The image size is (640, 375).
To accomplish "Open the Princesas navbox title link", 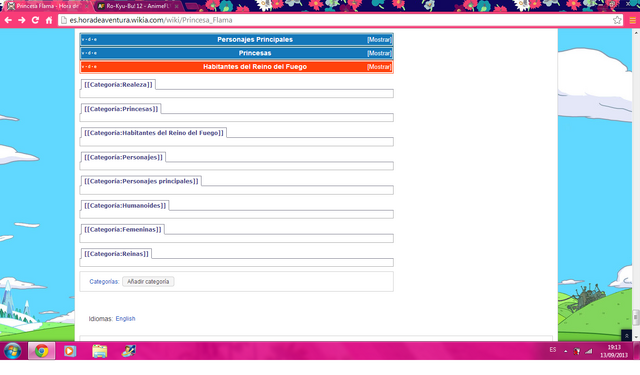I will click(x=255, y=53).
